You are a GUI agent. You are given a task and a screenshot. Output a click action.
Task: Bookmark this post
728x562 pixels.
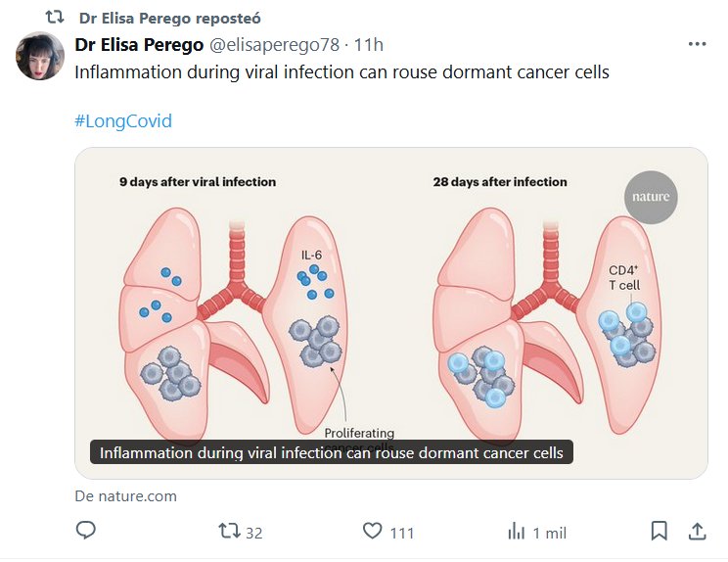click(x=660, y=531)
